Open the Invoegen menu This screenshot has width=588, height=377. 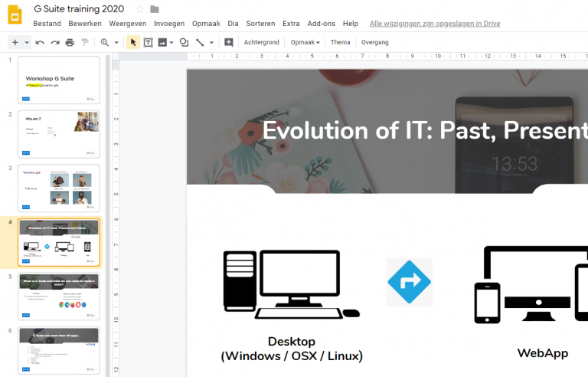pos(169,24)
